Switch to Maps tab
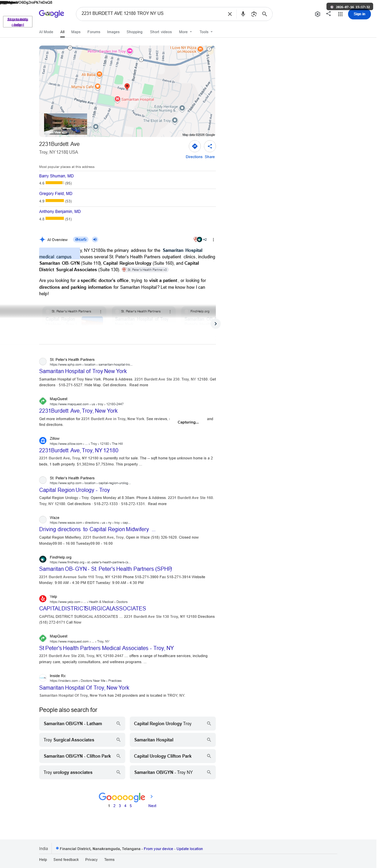This screenshot has height=868, width=381. pos(76,32)
